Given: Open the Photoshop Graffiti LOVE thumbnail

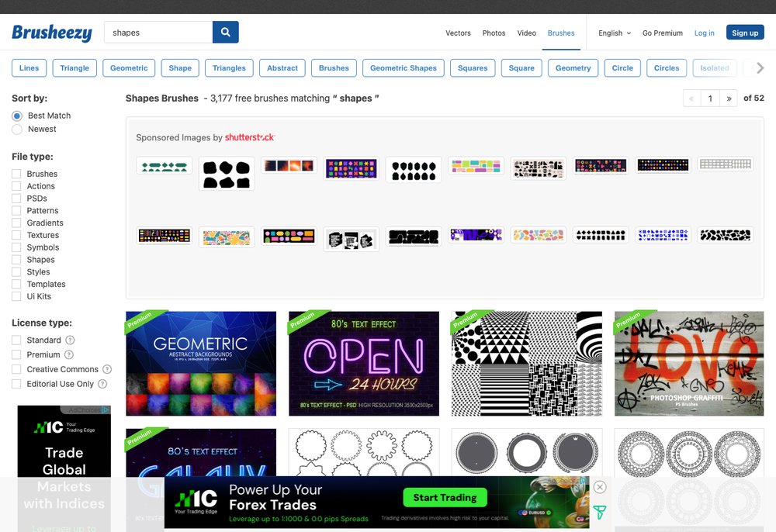Looking at the screenshot, I should (x=689, y=364).
